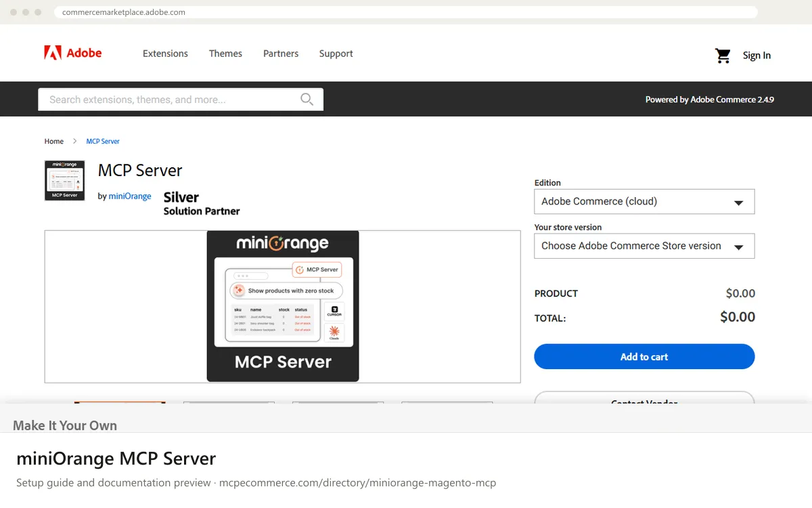Viewport: 812px width, 508px height.
Task: Click the Add to cart button
Action: (x=644, y=357)
